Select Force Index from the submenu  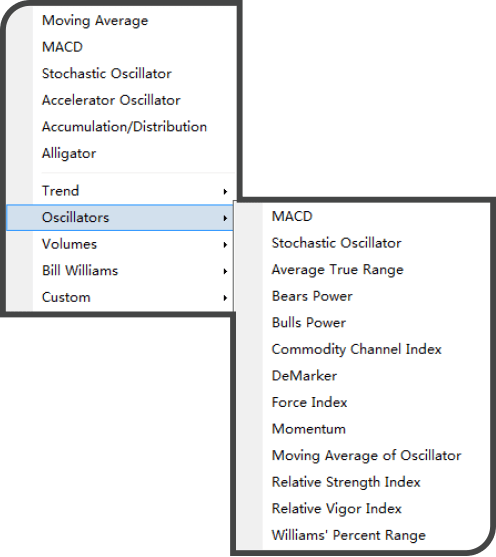coord(309,402)
